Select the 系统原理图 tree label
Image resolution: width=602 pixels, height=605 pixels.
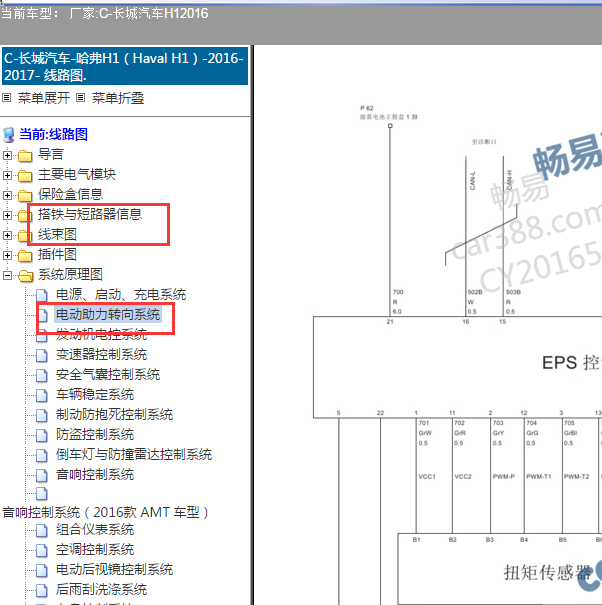70,274
